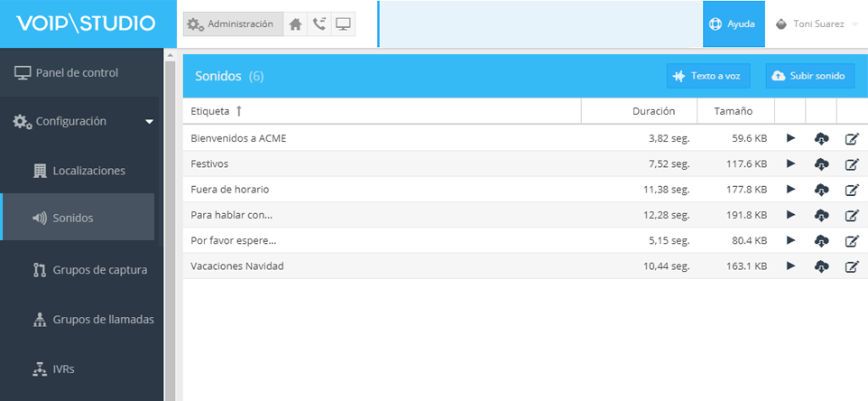Open Grupos de captura section
868x401 pixels.
tap(99, 269)
